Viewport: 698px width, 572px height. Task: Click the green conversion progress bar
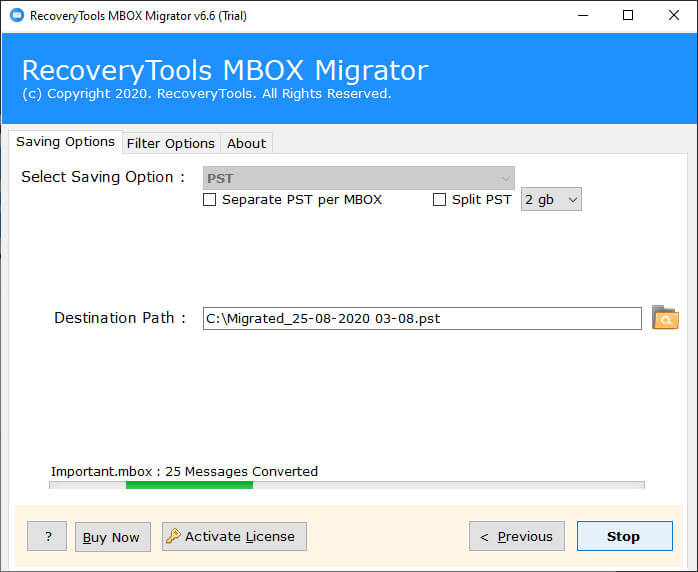click(x=346, y=485)
